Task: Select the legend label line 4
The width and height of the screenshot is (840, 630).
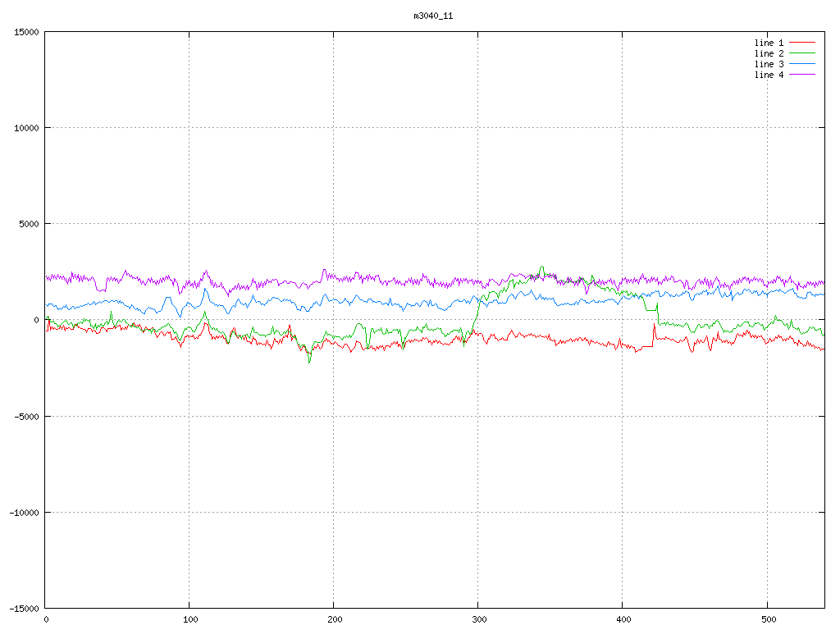Action: 769,75
